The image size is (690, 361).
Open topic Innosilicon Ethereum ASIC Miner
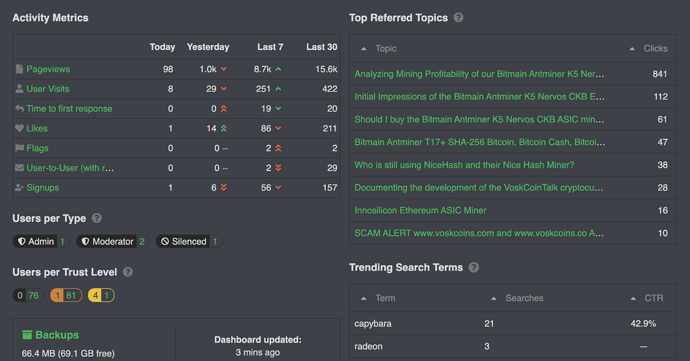(420, 210)
